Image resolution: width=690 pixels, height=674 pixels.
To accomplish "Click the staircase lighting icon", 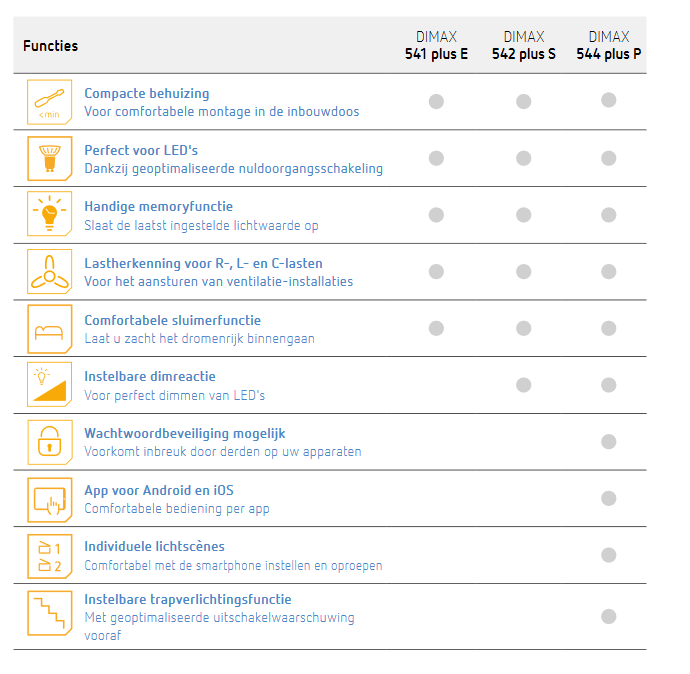I will [x=49, y=613].
